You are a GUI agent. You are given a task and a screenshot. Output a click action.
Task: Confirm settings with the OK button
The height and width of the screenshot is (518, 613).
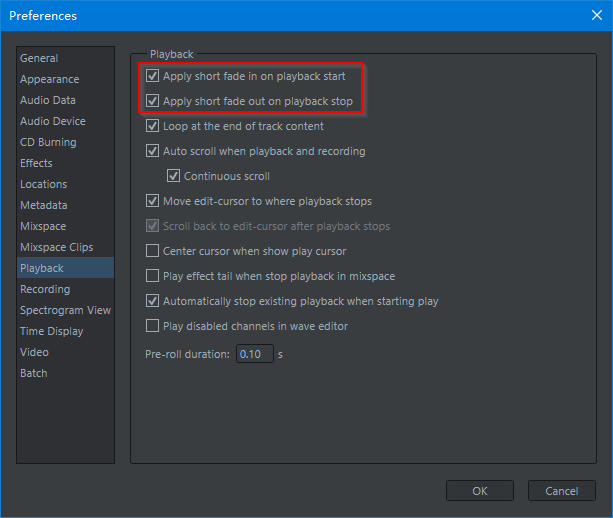tap(480, 491)
